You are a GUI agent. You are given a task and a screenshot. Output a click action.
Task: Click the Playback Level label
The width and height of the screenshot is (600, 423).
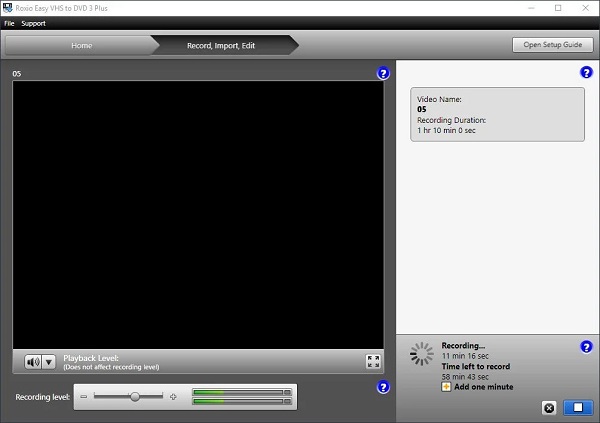point(91,358)
